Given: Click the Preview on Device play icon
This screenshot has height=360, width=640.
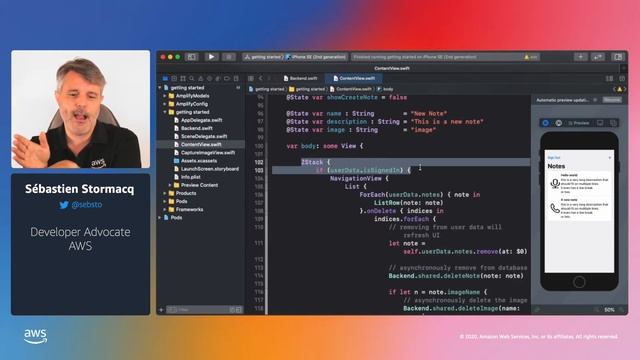Looking at the screenshot, I should 559,123.
